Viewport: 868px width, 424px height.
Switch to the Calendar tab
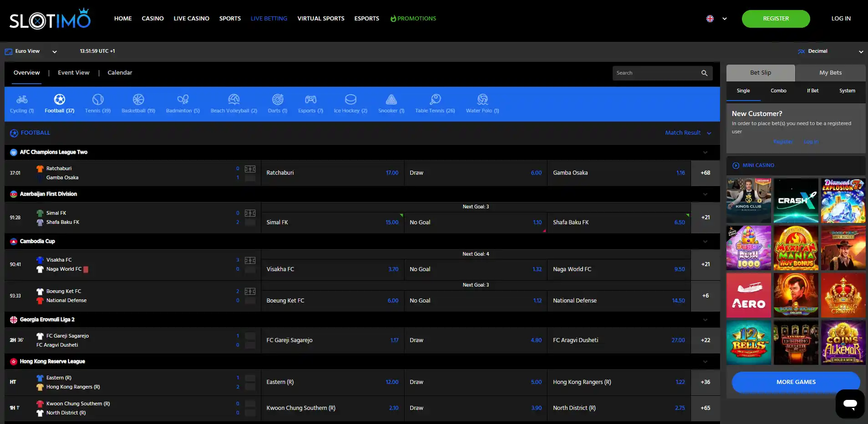point(120,73)
